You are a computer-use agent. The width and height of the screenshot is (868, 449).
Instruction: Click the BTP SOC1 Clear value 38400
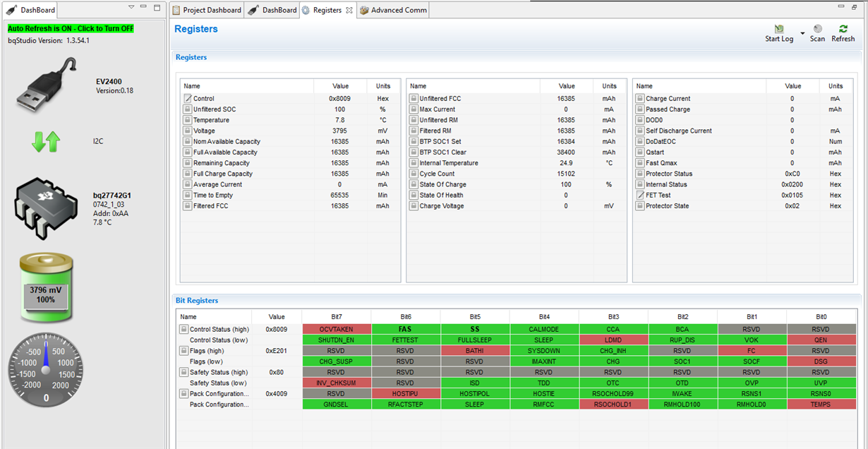click(566, 152)
